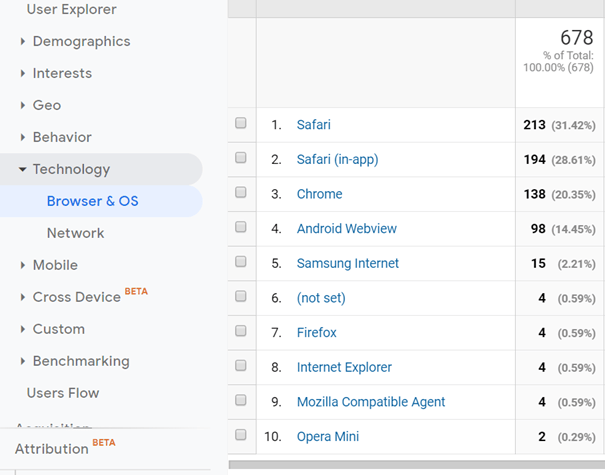
Task: Click the Demographics menu label
Action: (81, 41)
